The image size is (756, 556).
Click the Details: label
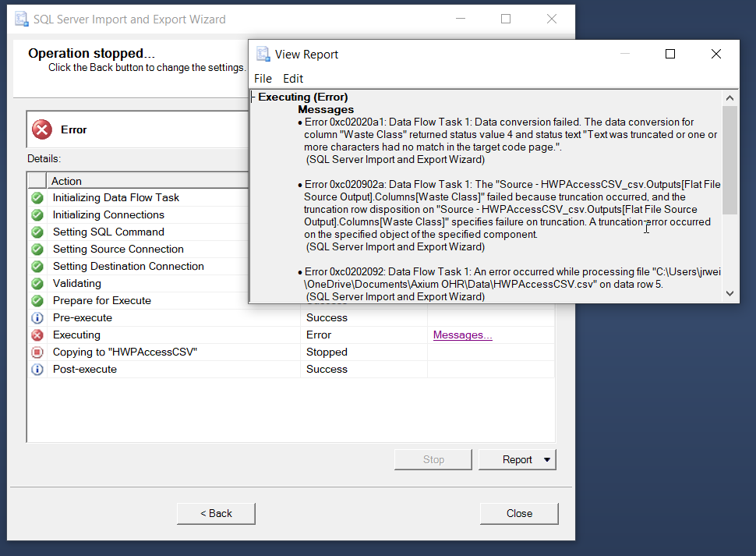(44, 158)
